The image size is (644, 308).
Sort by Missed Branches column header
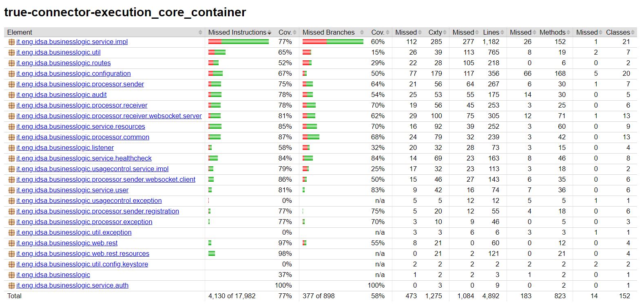click(328, 32)
